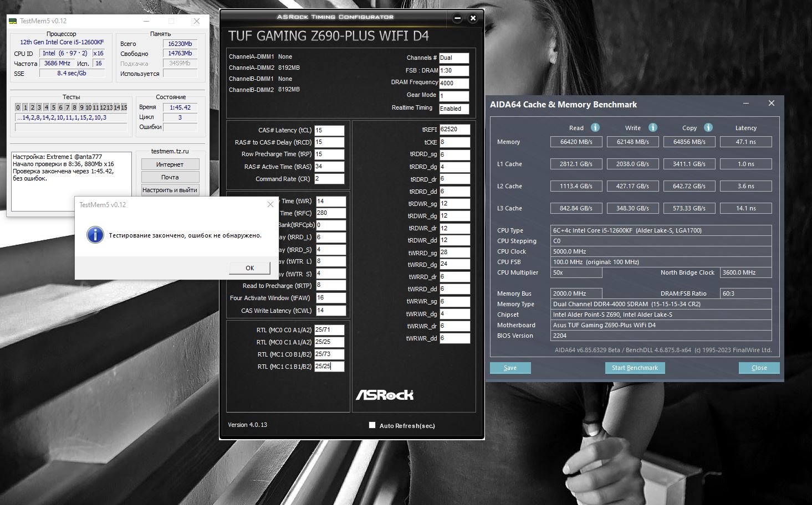This screenshot has height=505, width=812.
Task: Click the RTL (MC1 C0 B1/B2) field
Action: click(x=329, y=354)
